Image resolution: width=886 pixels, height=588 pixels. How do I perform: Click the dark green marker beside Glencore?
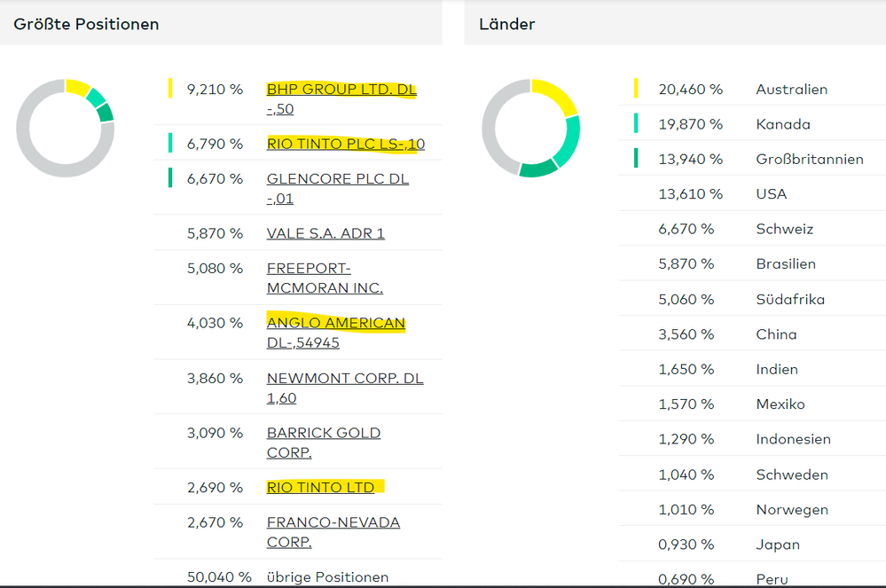tap(170, 178)
